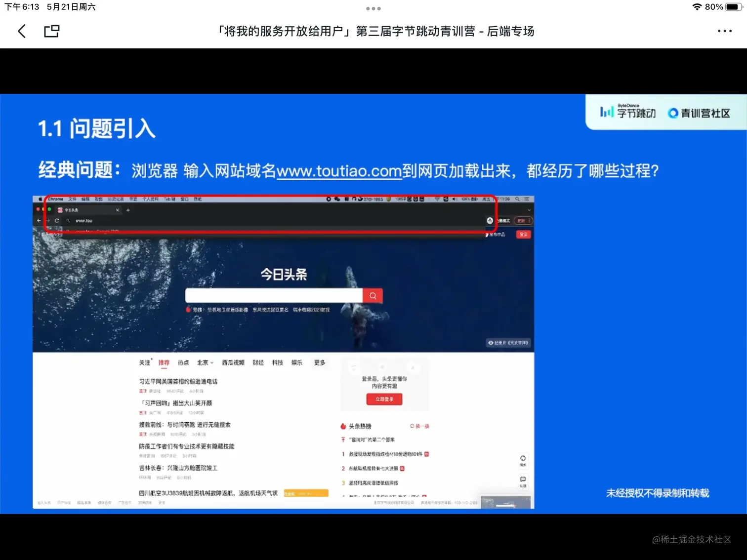Open headline 「习声回响」圈出大山笑开颜
The width and height of the screenshot is (747, 560).
click(x=176, y=403)
